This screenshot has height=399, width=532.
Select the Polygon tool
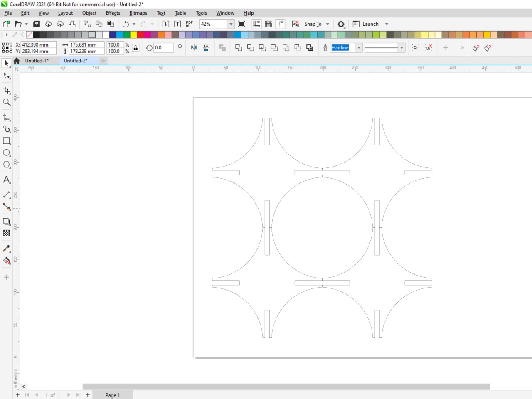pyautogui.click(x=6, y=165)
